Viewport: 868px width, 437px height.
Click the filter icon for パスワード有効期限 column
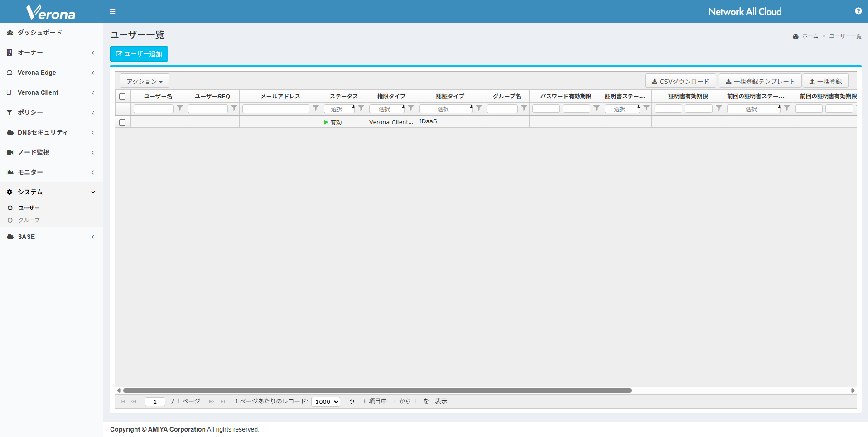coord(597,108)
